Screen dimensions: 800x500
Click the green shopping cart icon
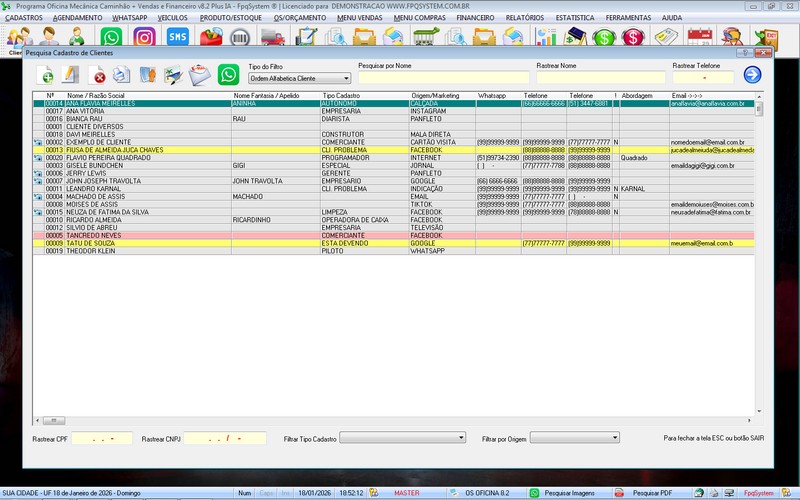pos(426,37)
